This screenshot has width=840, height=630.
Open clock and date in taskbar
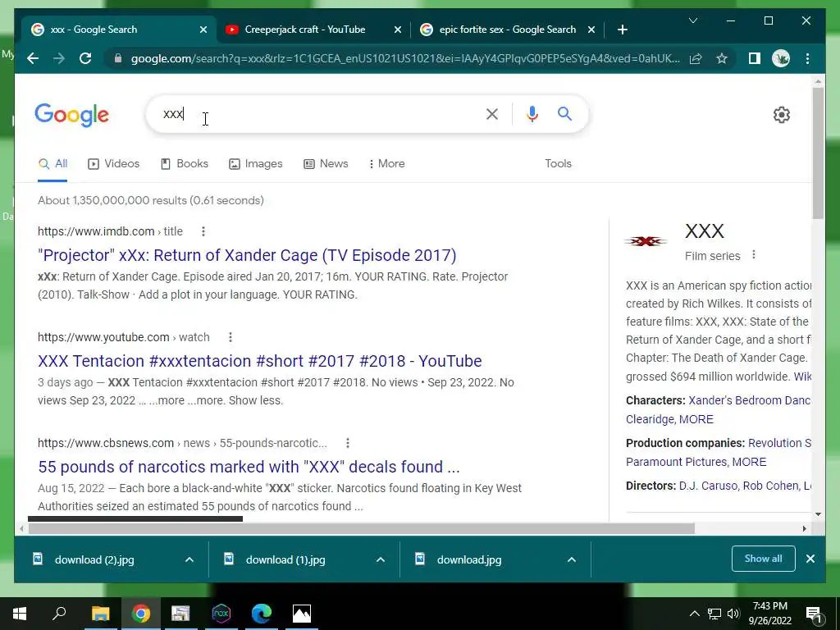[x=769, y=614]
